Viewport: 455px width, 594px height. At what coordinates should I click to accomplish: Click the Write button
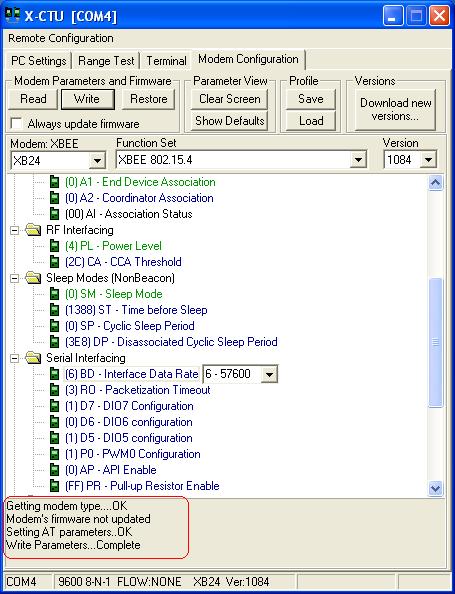point(87,99)
